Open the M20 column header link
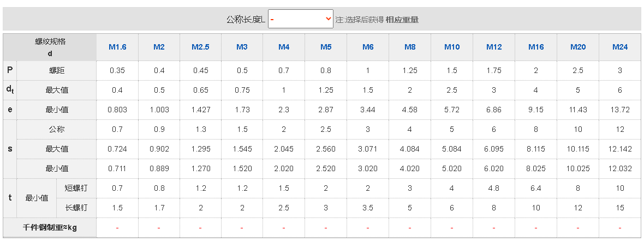The height and width of the screenshot is (248, 644). tap(578, 47)
